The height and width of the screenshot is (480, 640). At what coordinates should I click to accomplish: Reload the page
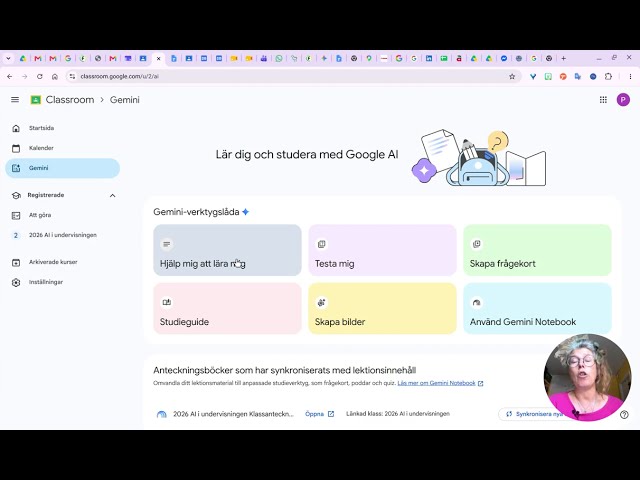pos(40,76)
